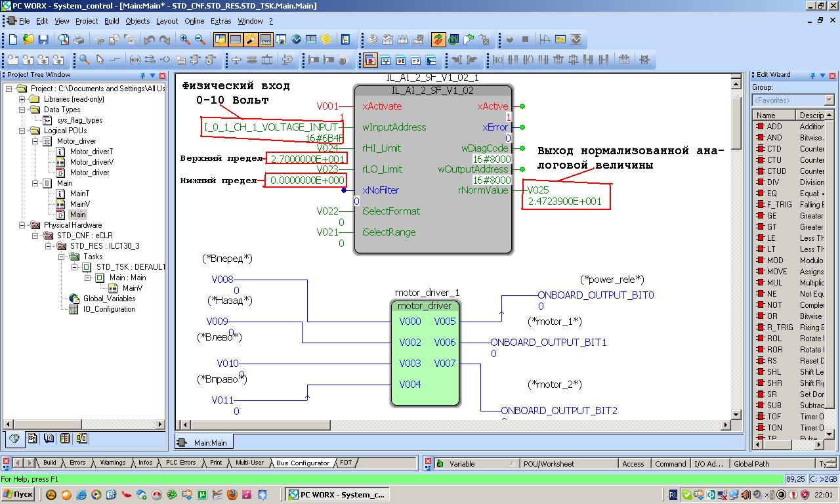Screen dimensions: 840x504
Task: Toggle the Project Tree Window toolbar button
Action: 220,40
